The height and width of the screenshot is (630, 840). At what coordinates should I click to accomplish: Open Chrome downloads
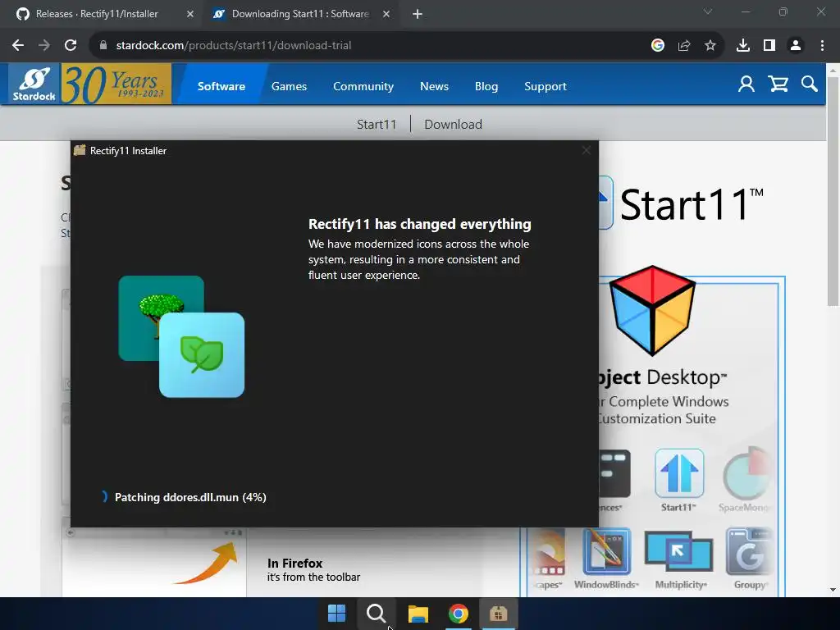pyautogui.click(x=743, y=46)
